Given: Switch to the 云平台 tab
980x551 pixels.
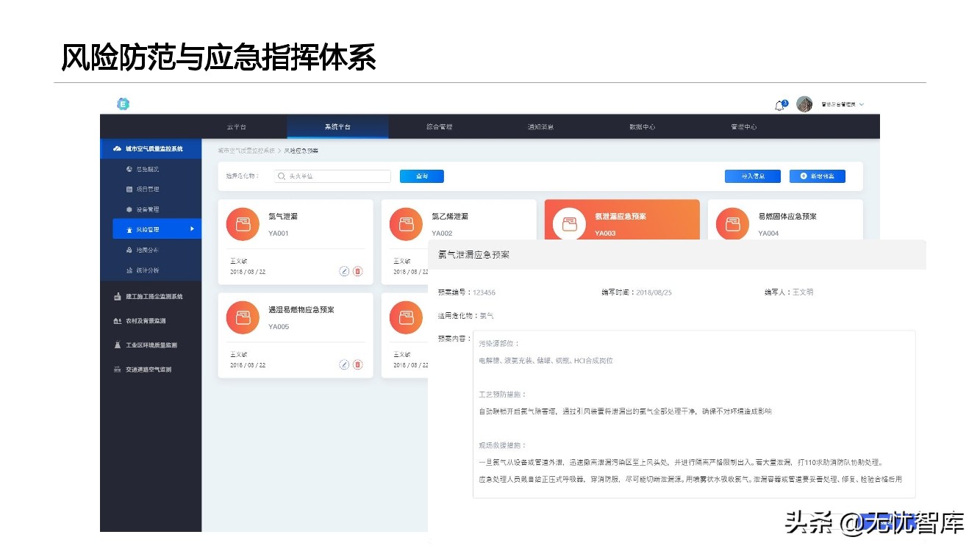Looking at the screenshot, I should [x=237, y=127].
